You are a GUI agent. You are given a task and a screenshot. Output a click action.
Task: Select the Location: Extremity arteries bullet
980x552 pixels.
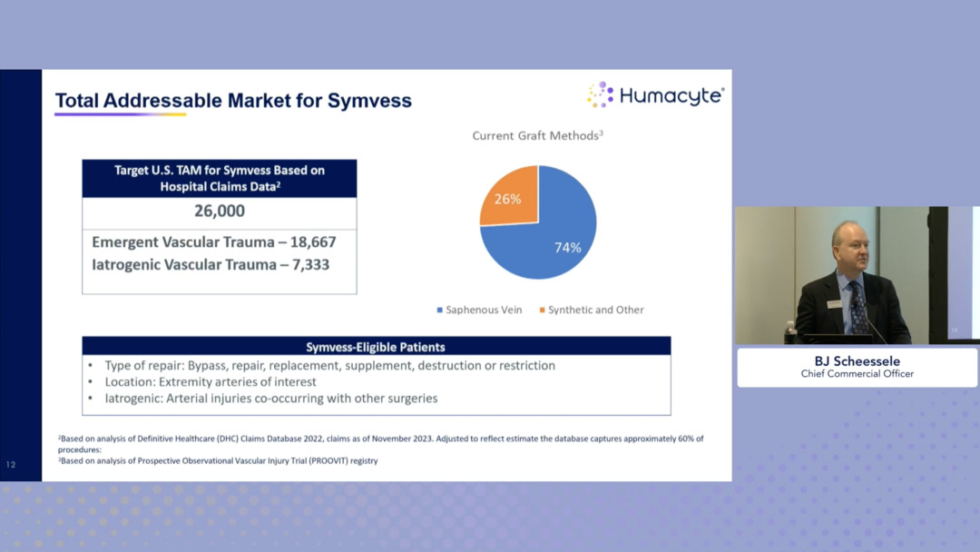point(210,382)
